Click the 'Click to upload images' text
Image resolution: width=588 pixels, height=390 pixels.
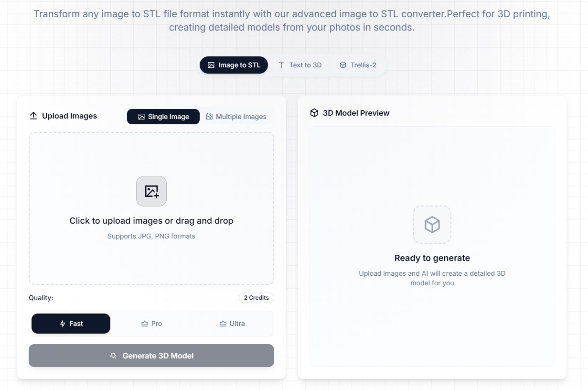(151, 221)
